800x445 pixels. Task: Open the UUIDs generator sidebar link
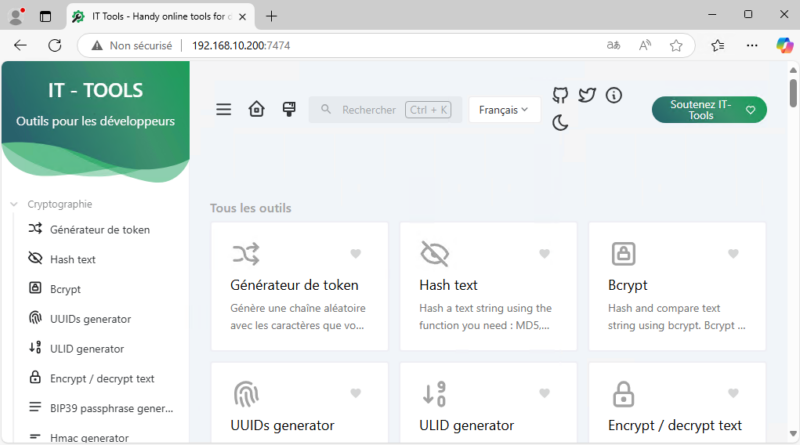(x=90, y=319)
